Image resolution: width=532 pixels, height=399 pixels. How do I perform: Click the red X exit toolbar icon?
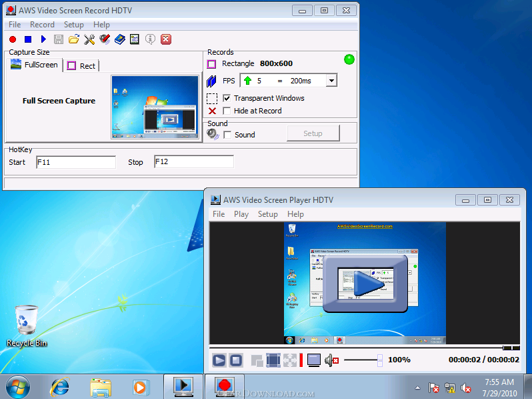[x=166, y=39]
